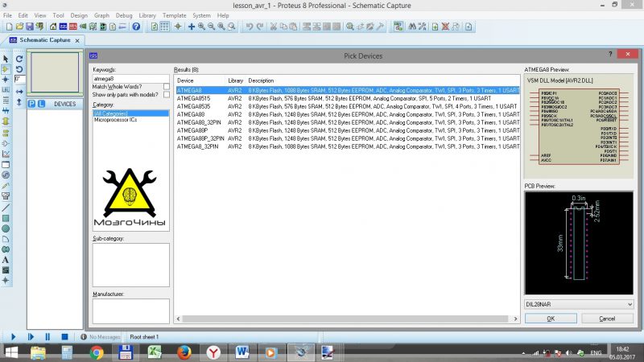Save the project with the floppy icon
The height and width of the screenshot is (362, 644).
tap(30, 27)
